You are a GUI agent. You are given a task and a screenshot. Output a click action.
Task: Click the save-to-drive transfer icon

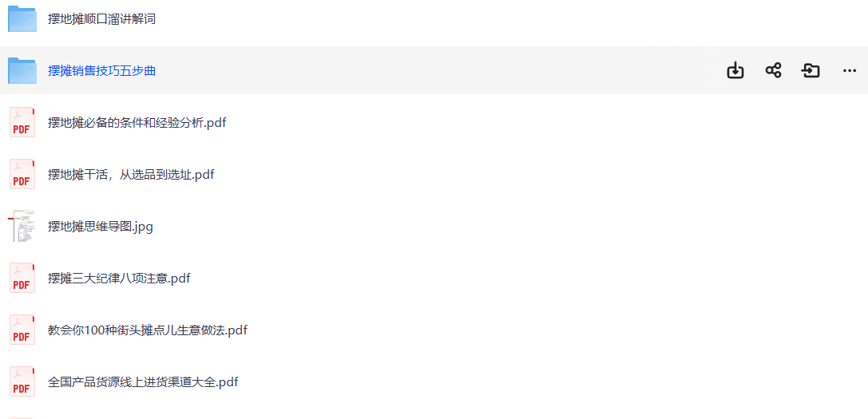pyautogui.click(x=811, y=71)
